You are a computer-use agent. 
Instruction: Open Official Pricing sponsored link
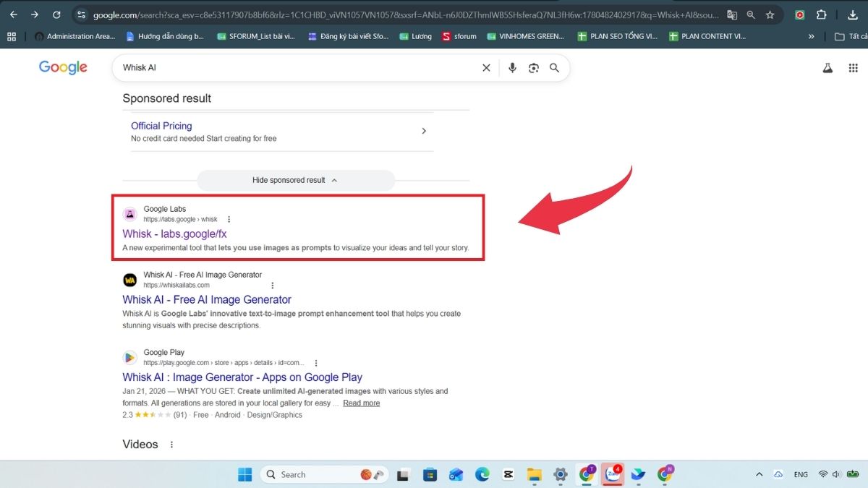pos(161,126)
